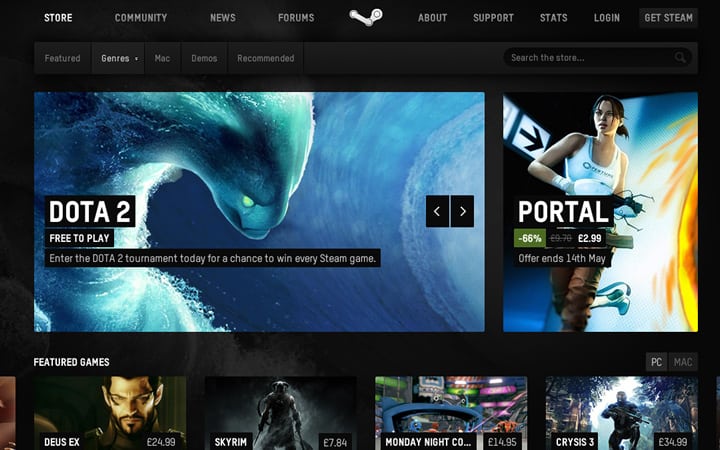Select the Demos tab

(x=204, y=58)
